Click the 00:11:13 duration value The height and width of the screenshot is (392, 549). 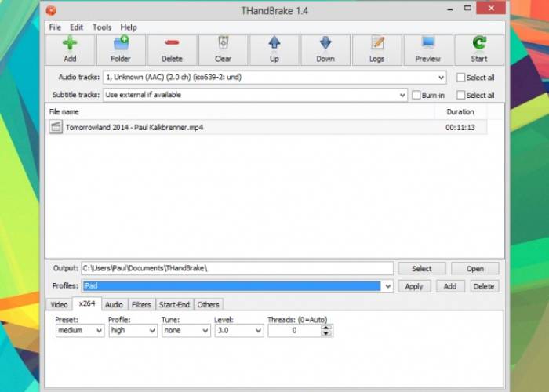pos(460,127)
